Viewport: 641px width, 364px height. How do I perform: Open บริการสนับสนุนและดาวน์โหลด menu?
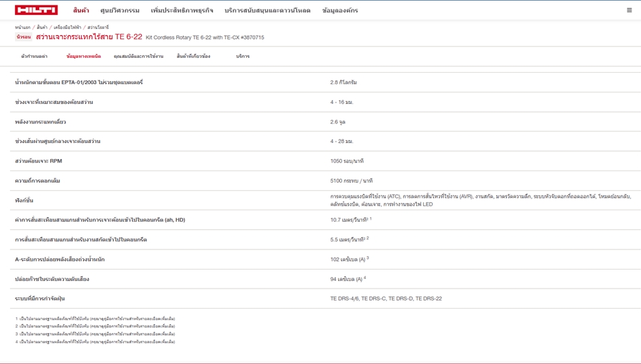coord(267,10)
